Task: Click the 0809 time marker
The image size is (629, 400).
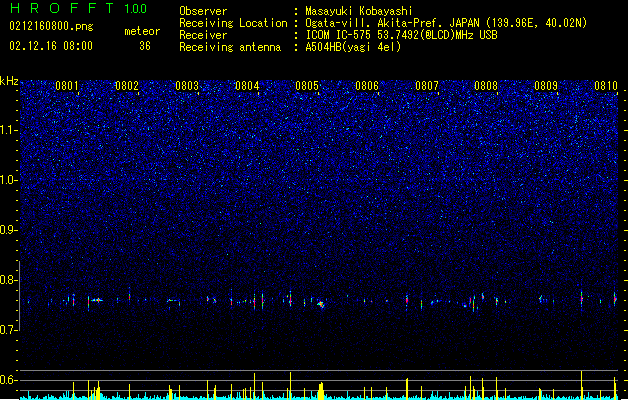Action: [546, 85]
